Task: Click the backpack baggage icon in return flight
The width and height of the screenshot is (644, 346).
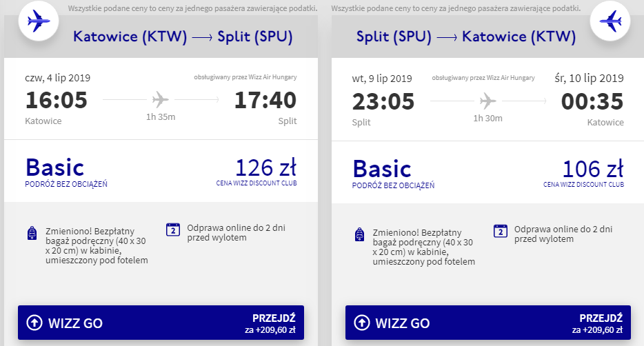Action: (x=359, y=234)
